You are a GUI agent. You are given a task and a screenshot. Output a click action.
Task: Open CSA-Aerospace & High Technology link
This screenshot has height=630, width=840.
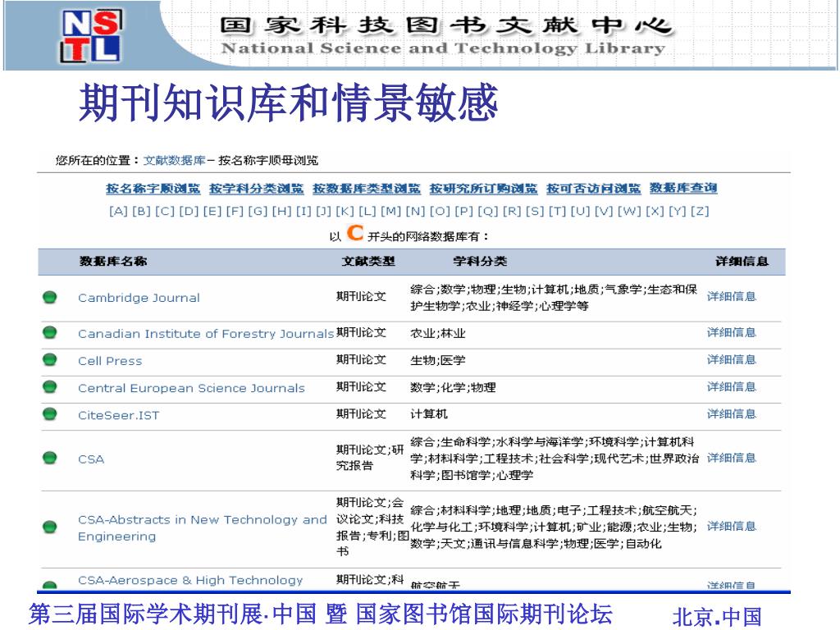190,580
